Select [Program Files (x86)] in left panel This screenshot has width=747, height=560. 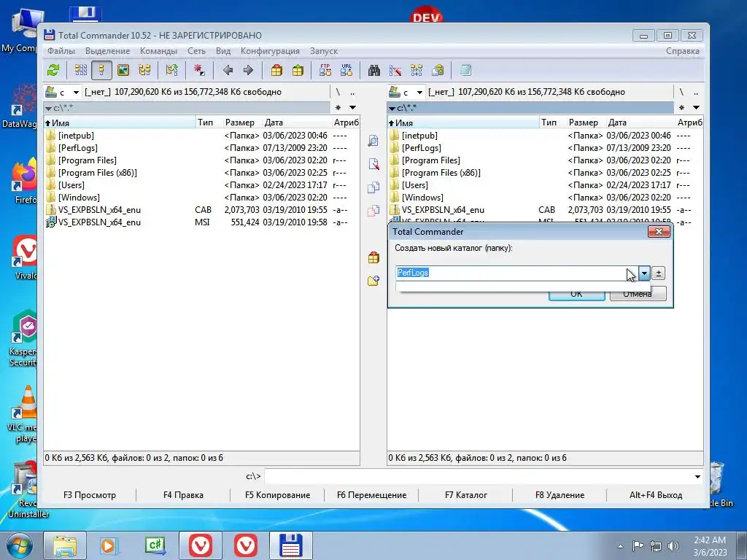(x=201, y=173)
